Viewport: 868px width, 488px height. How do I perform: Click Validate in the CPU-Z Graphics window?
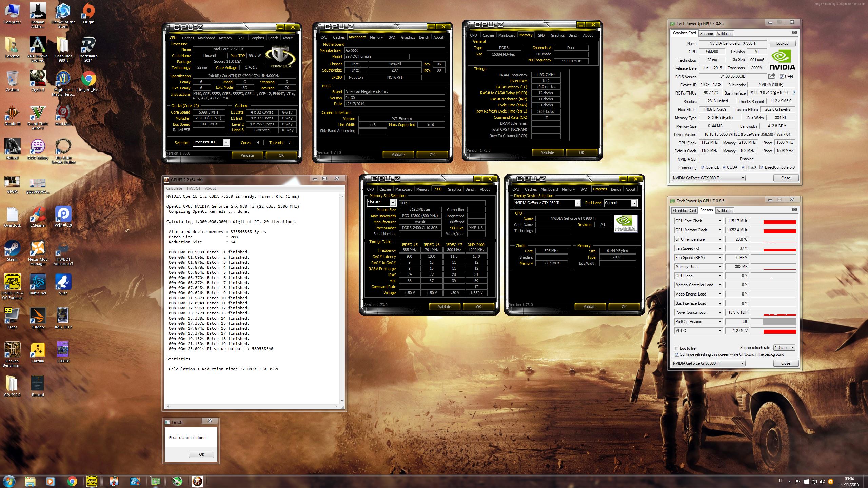coord(590,307)
